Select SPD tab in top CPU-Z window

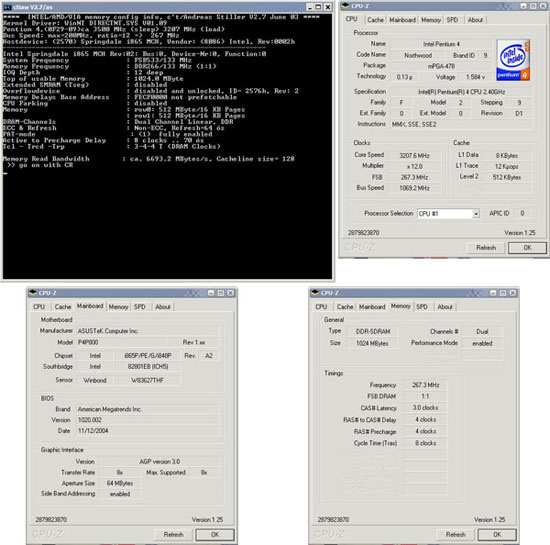coord(452,20)
